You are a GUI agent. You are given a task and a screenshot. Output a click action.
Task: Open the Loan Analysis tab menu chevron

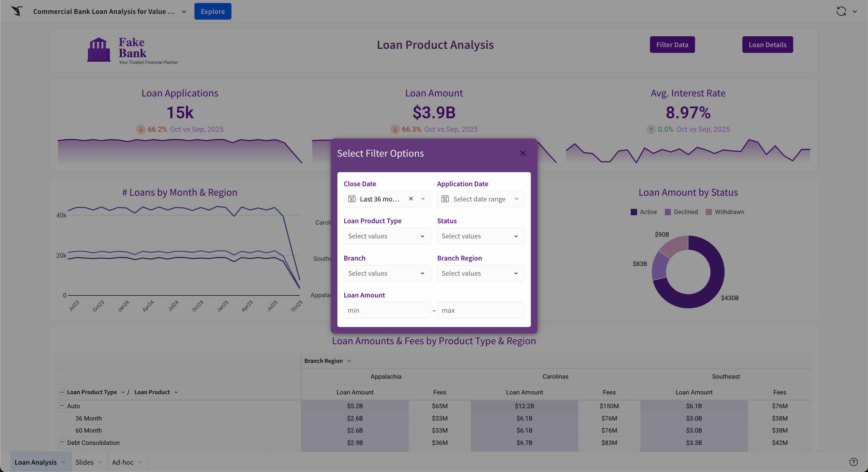[x=63, y=462]
